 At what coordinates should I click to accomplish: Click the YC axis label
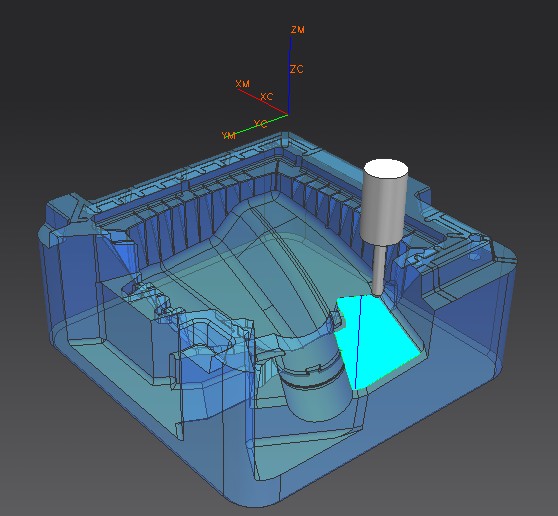coord(260,124)
